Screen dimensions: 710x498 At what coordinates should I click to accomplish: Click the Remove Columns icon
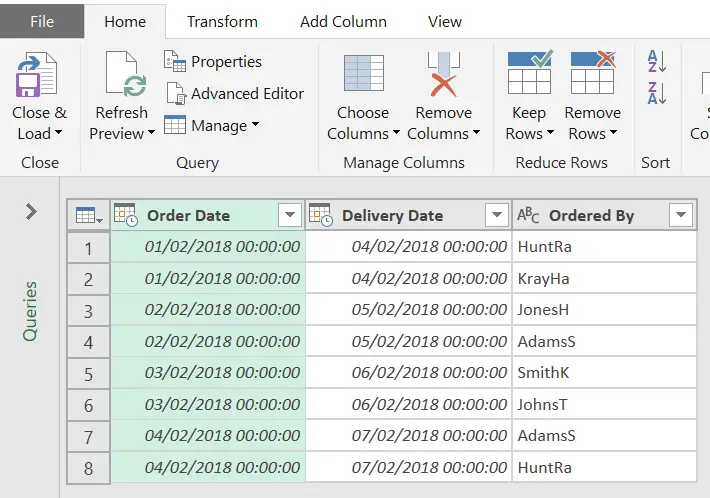[x=443, y=74]
